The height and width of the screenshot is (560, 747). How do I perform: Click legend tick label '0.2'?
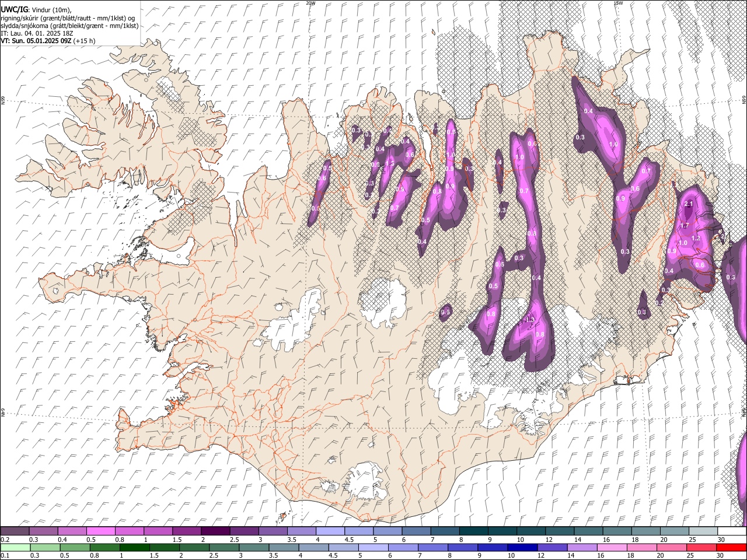(x=4, y=540)
